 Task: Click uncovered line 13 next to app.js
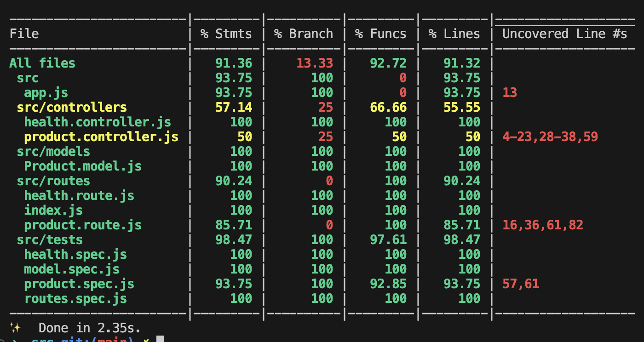[x=509, y=92]
